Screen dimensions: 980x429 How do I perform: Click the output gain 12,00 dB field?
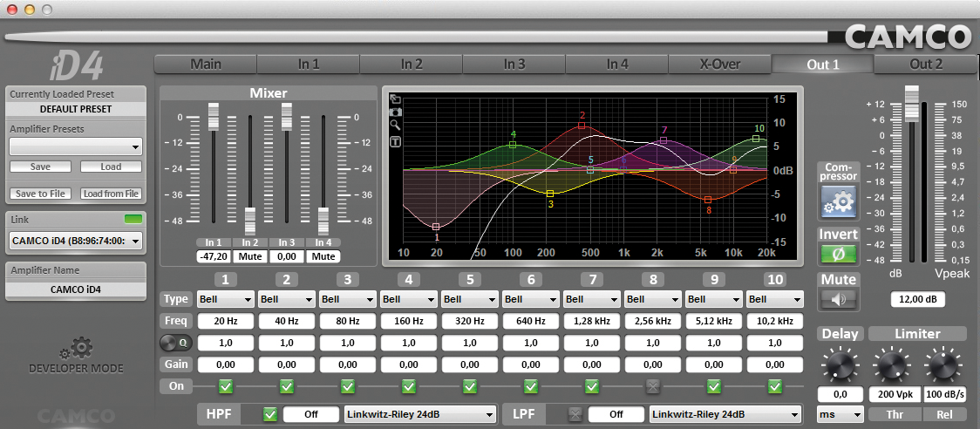[918, 300]
